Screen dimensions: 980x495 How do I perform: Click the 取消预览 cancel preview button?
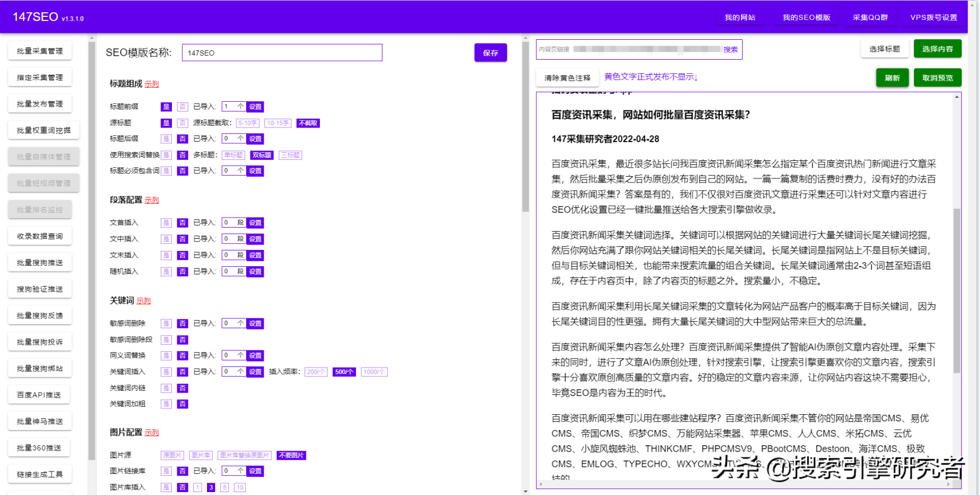click(x=937, y=78)
